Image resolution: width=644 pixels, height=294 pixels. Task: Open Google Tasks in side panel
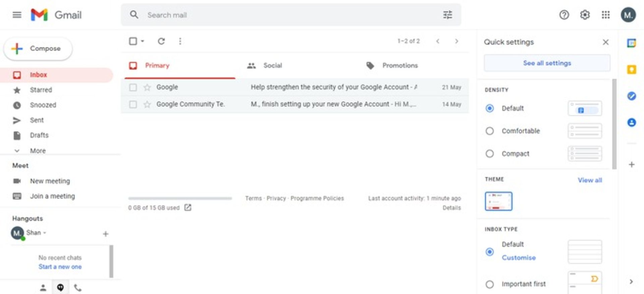point(631,96)
